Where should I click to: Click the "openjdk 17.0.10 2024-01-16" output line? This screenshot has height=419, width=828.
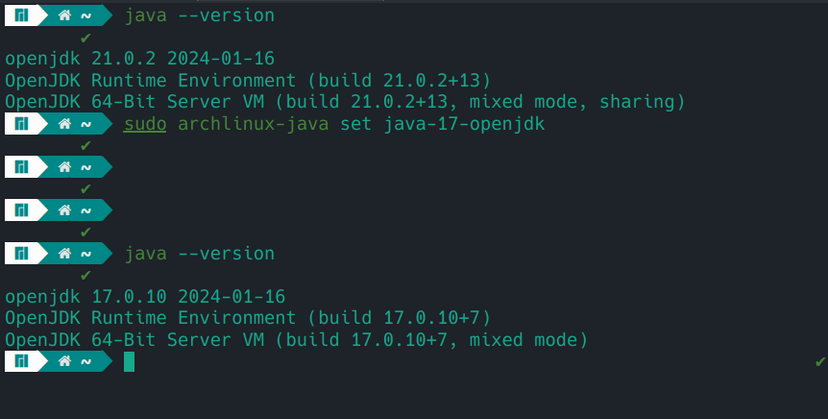pos(145,297)
